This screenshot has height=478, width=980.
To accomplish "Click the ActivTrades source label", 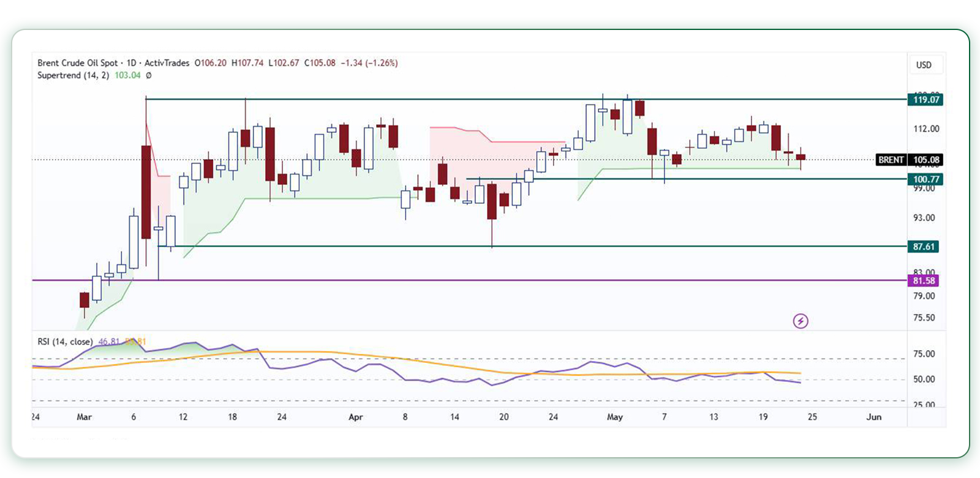I will [x=167, y=63].
